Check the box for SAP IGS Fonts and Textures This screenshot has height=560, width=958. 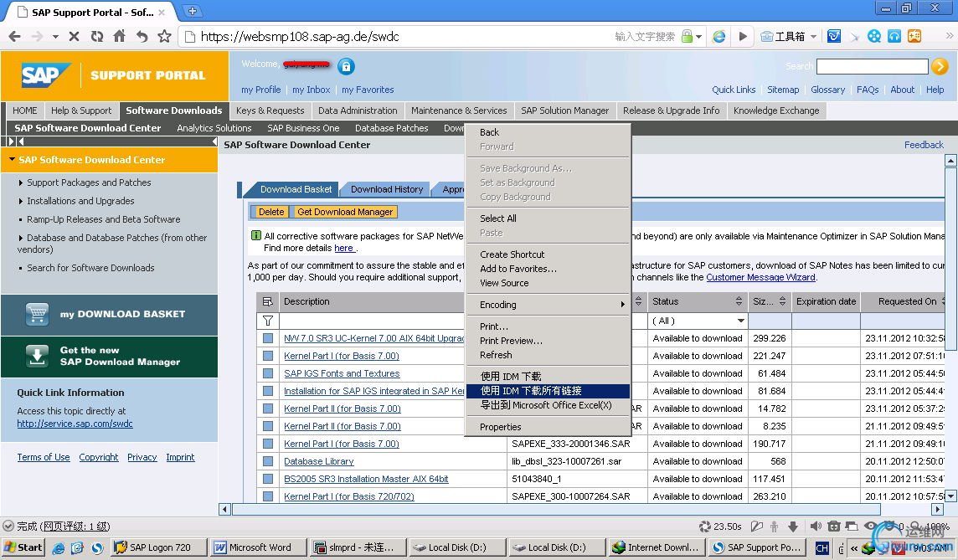[268, 373]
